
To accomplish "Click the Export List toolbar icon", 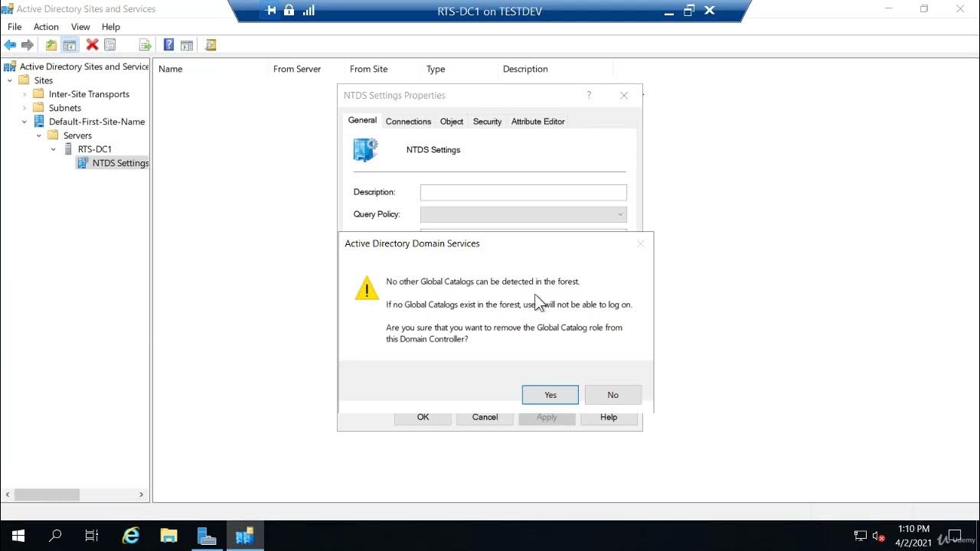I will click(145, 45).
